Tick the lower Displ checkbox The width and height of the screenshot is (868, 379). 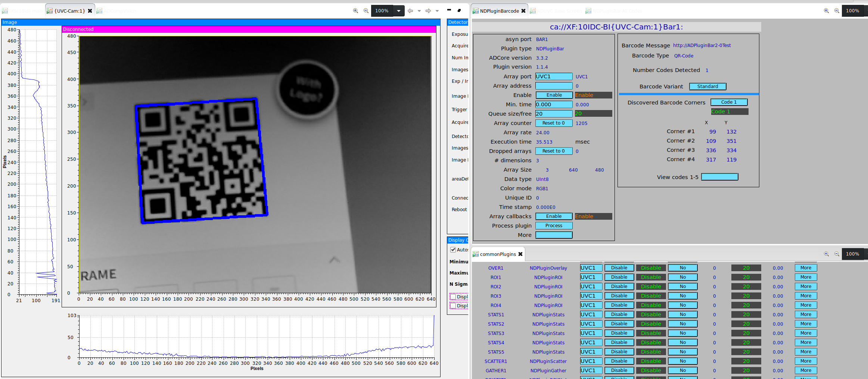click(453, 306)
